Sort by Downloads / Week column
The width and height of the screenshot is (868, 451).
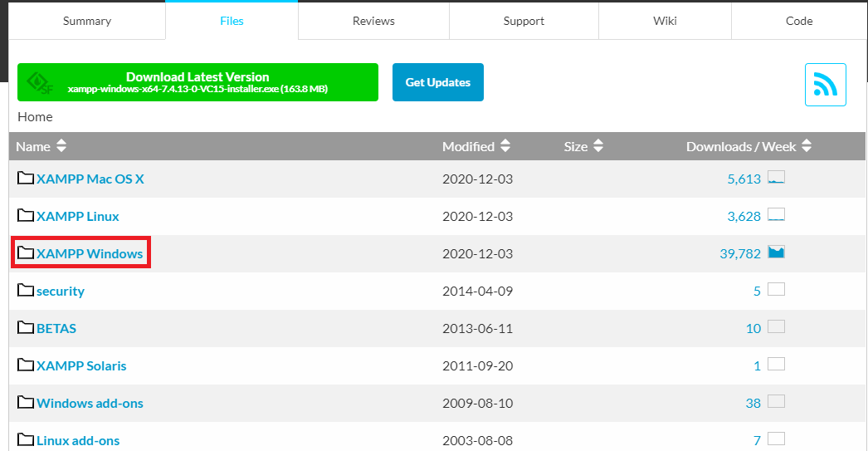coord(749,146)
